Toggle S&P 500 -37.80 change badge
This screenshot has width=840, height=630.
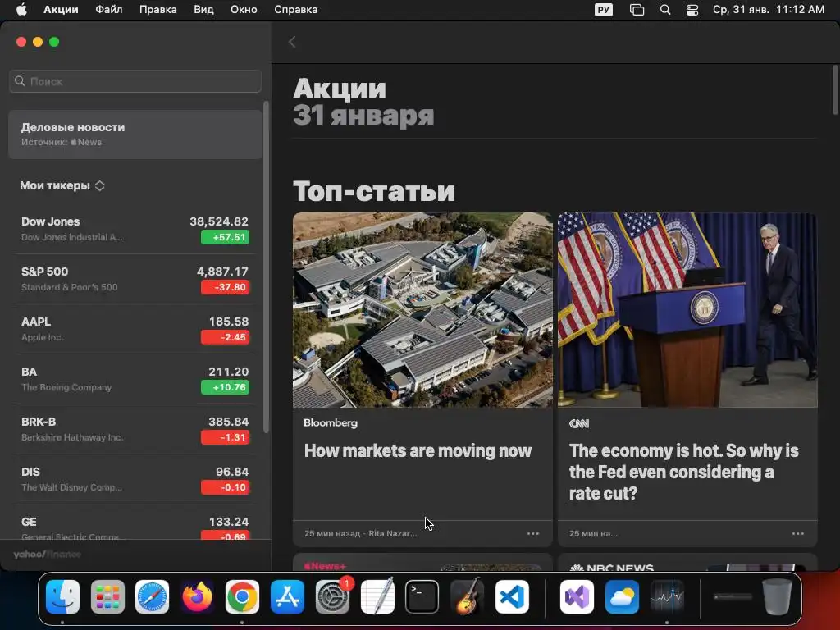pos(225,287)
